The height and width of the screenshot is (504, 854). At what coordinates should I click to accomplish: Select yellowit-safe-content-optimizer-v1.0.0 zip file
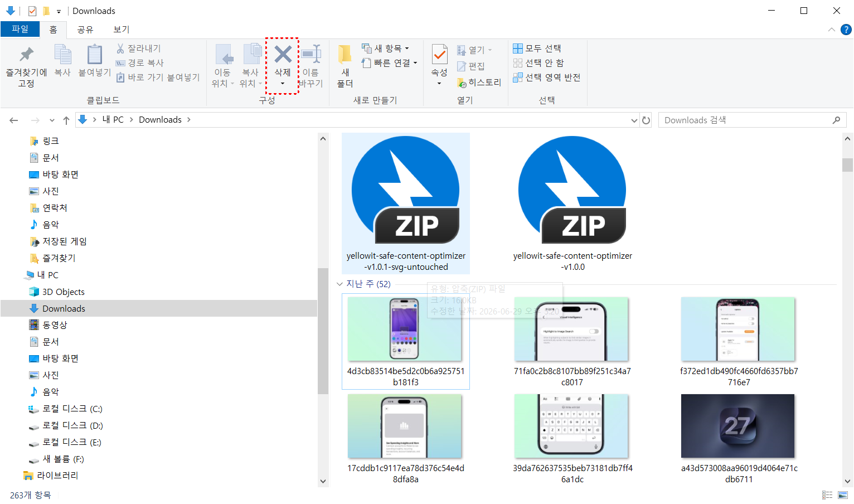coord(572,203)
